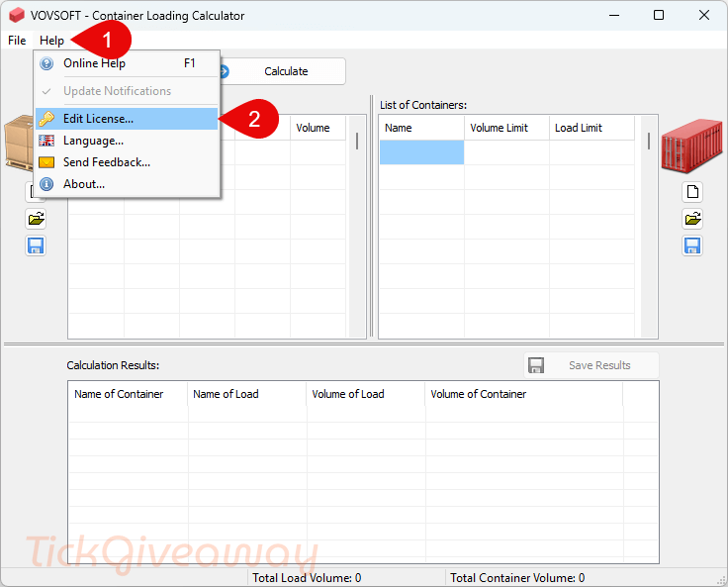This screenshot has height=587, width=728.
Task: Open the File menu
Action: coord(17,41)
